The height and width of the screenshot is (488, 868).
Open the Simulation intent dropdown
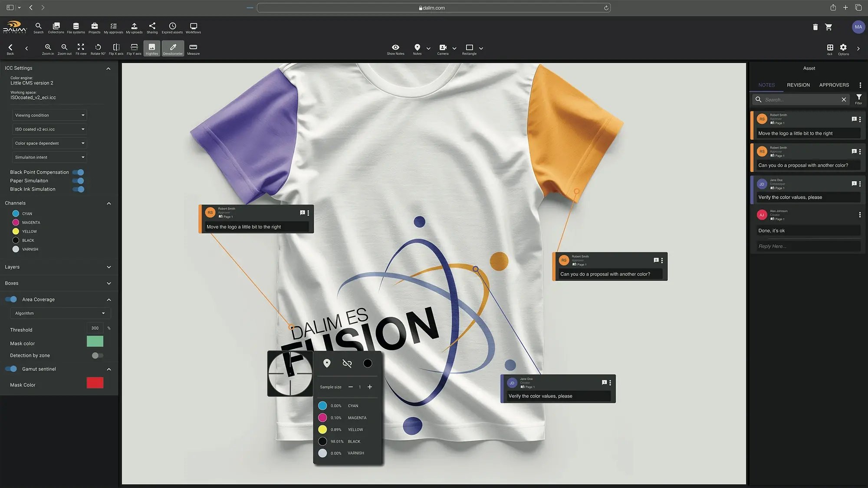49,157
